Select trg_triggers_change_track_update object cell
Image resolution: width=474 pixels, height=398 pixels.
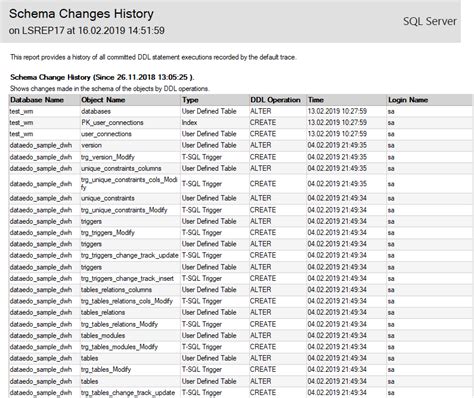coord(130,255)
